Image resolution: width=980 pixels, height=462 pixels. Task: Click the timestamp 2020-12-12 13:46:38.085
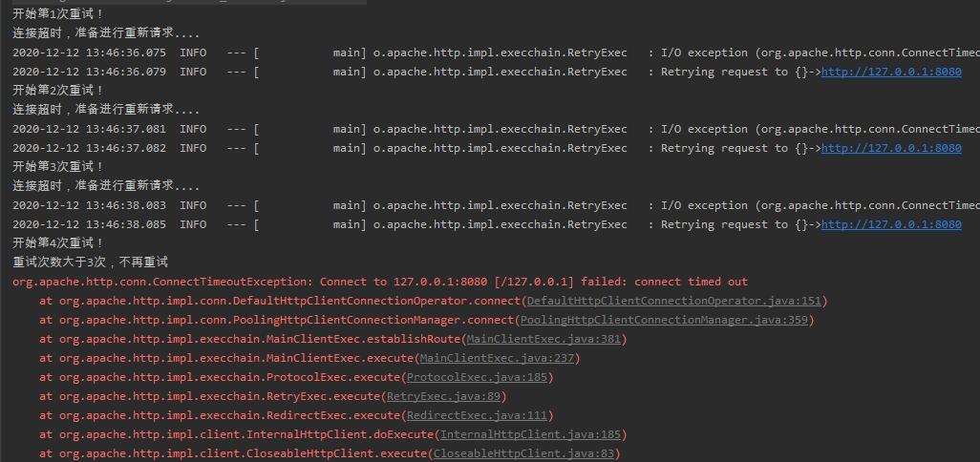[x=90, y=224]
